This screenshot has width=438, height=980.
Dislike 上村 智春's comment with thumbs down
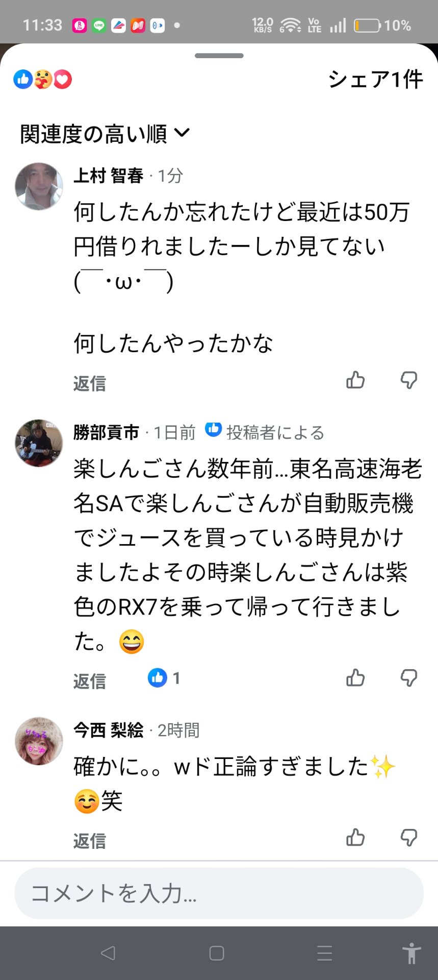click(408, 380)
